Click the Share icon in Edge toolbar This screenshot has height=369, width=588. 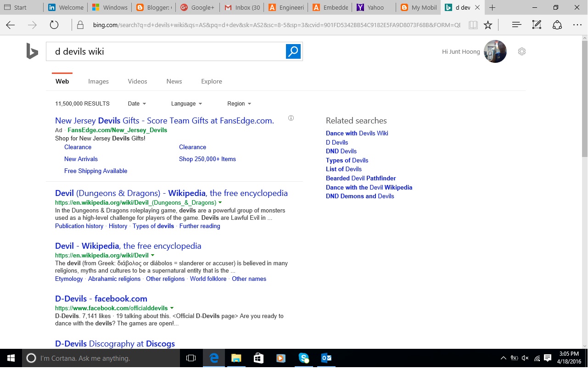[x=557, y=25]
